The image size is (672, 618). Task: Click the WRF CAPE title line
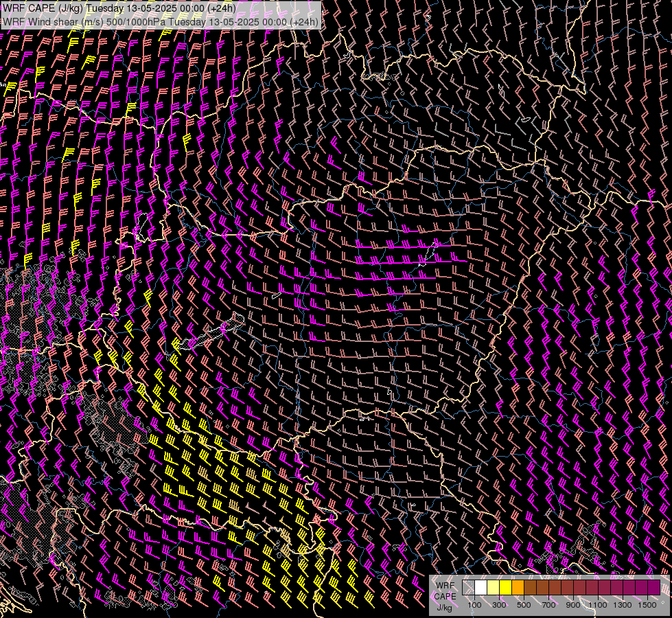119,8
